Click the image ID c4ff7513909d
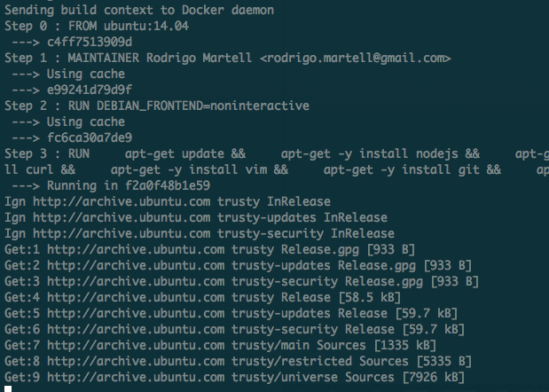Image resolution: width=549 pixels, height=392 pixels. (x=90, y=42)
